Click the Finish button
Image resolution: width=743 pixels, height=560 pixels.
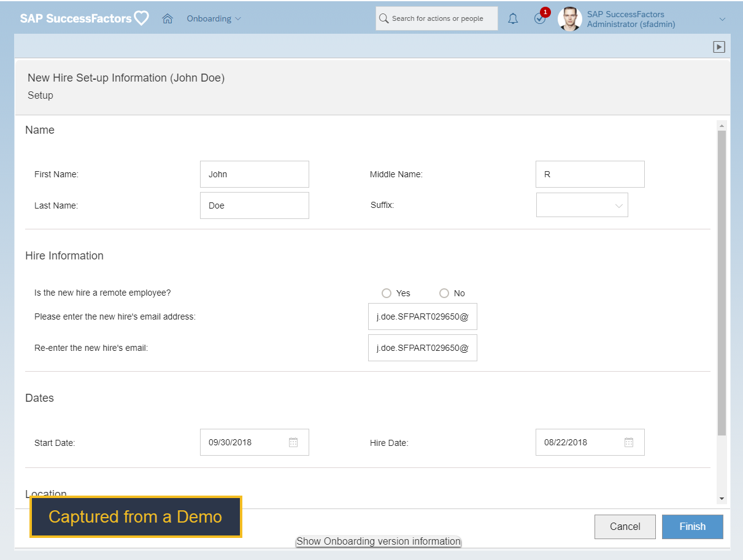point(693,526)
